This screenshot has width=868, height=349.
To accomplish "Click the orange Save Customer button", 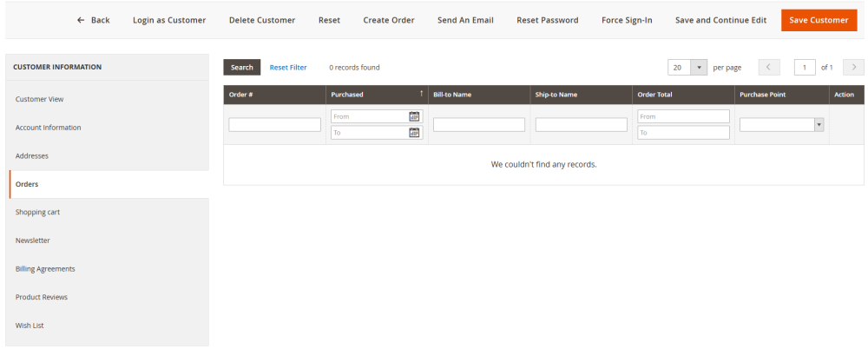I will [819, 20].
